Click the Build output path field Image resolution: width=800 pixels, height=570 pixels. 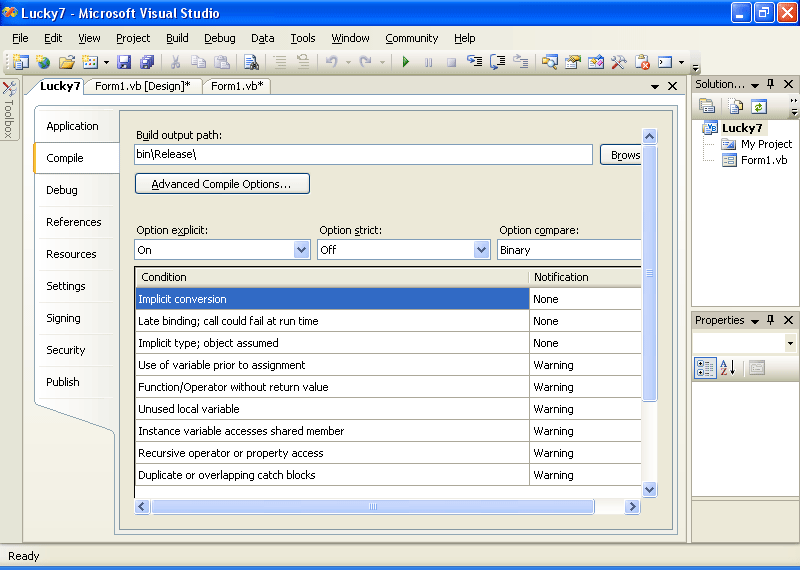click(364, 154)
